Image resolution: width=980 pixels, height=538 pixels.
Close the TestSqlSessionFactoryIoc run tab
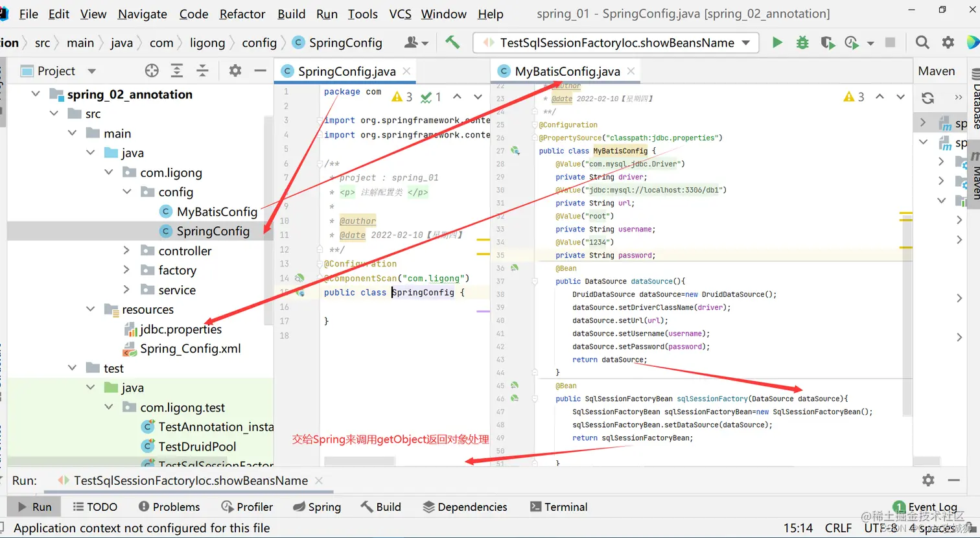pos(319,480)
